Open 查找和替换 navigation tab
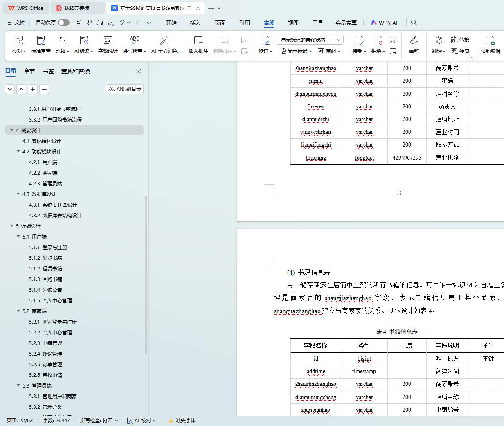The width and height of the screenshot is (504, 426). point(76,71)
